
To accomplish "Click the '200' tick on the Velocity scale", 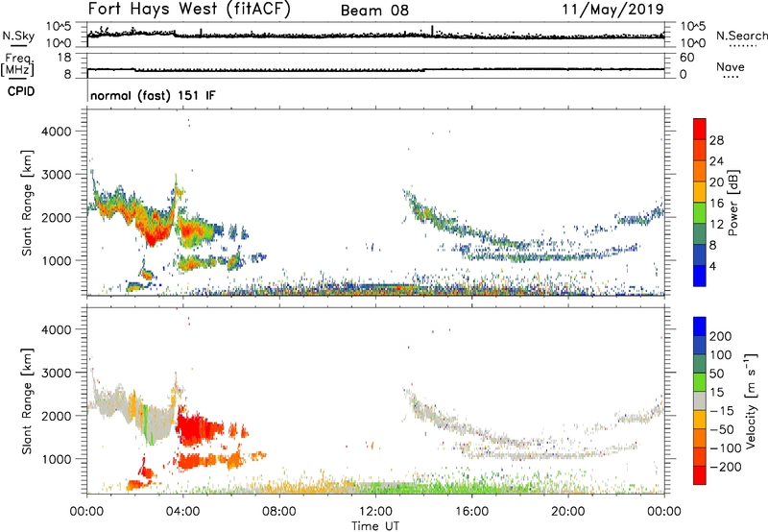I will tap(721, 336).
